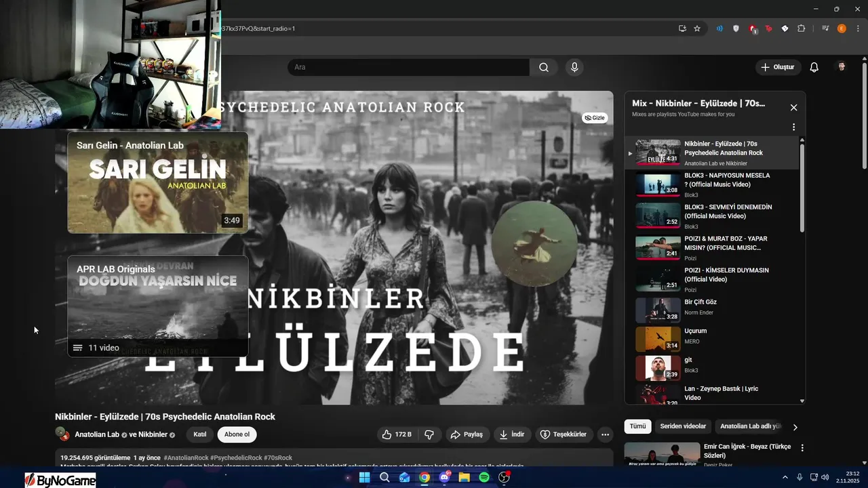Image resolution: width=868 pixels, height=488 pixels.
Task: Click the Katıl button
Action: tap(200, 434)
